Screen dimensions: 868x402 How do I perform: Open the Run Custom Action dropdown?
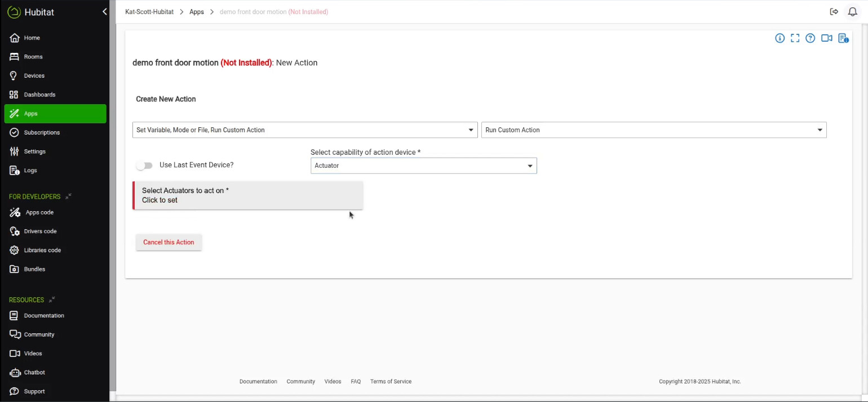tap(654, 130)
